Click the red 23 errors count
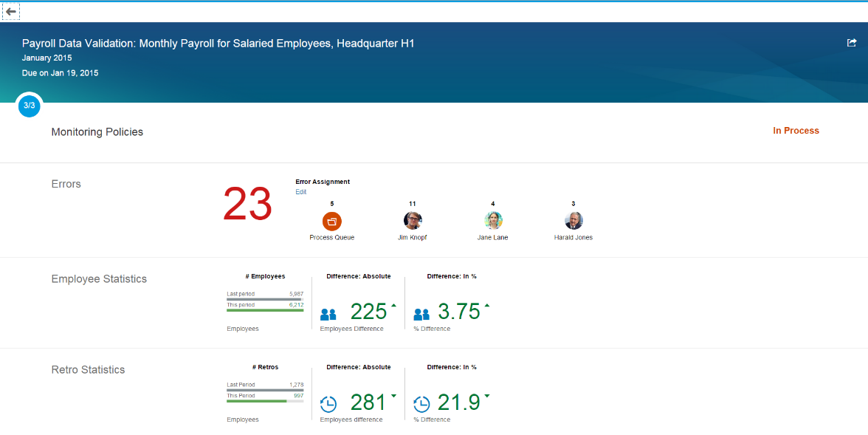 247,205
